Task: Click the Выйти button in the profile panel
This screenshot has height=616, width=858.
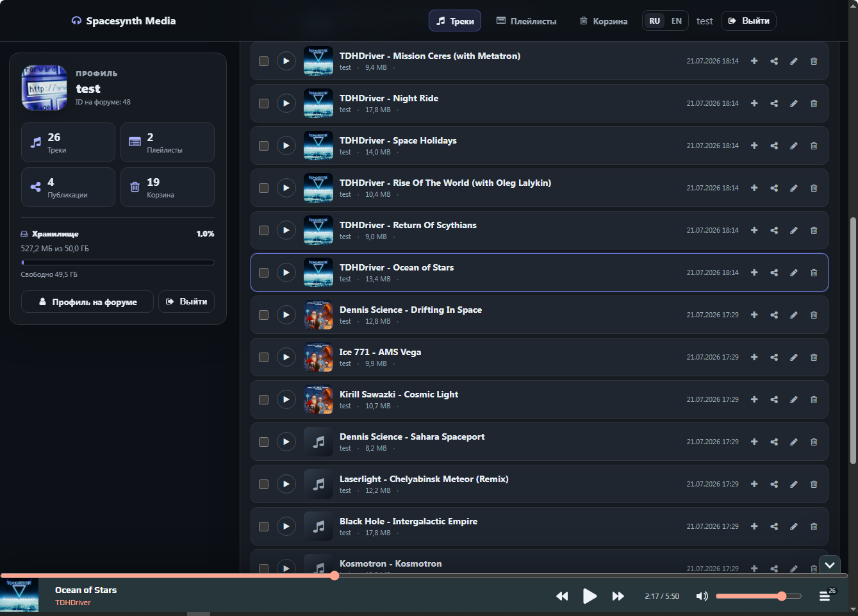Action: point(186,302)
